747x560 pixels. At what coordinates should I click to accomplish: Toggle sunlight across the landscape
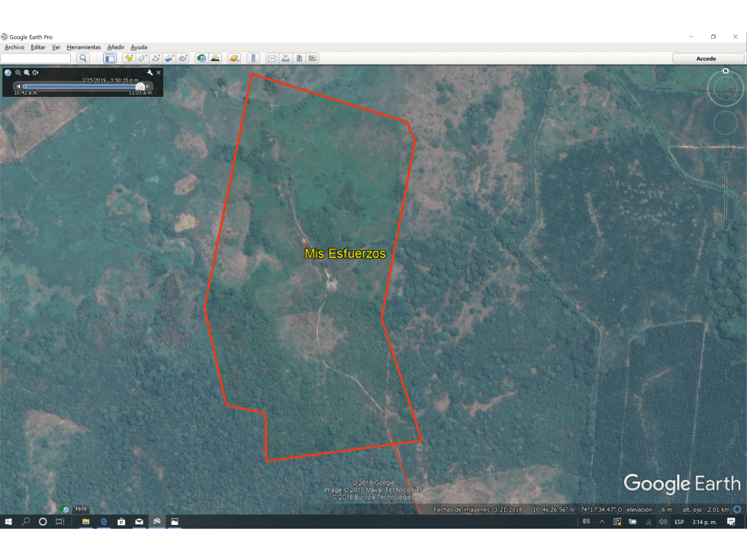[x=215, y=58]
